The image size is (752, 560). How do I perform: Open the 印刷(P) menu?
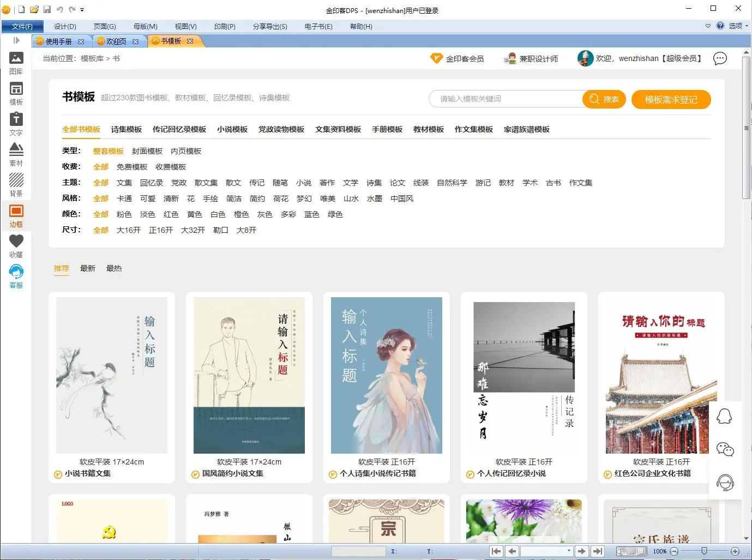coord(225,26)
